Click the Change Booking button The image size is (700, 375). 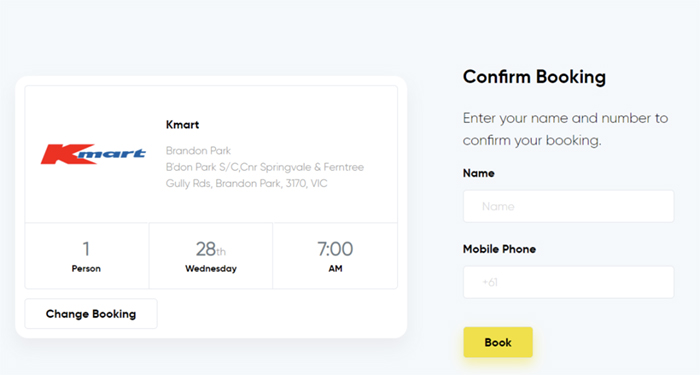click(x=91, y=314)
